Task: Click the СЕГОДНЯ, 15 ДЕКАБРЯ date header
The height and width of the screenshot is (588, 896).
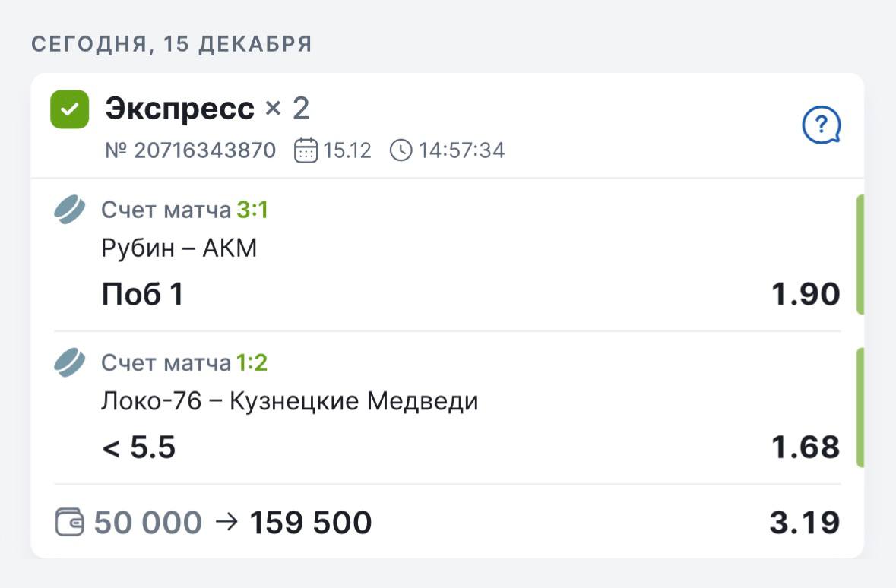Action: (172, 44)
